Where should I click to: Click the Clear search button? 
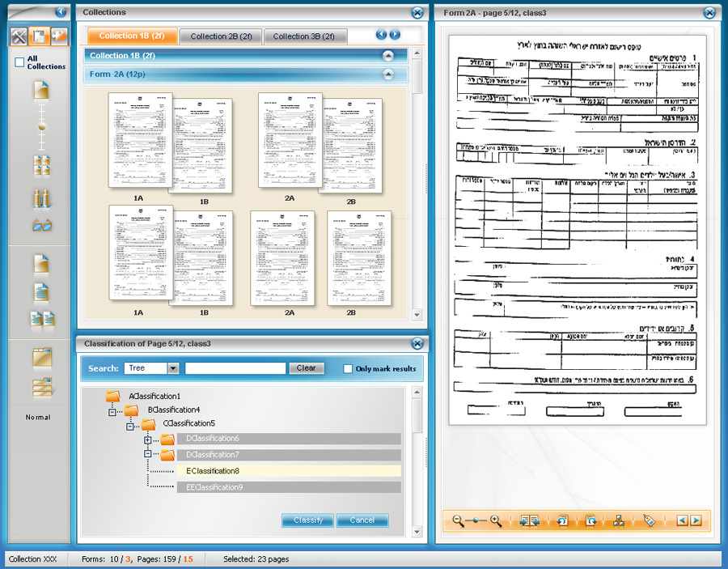[x=307, y=368]
